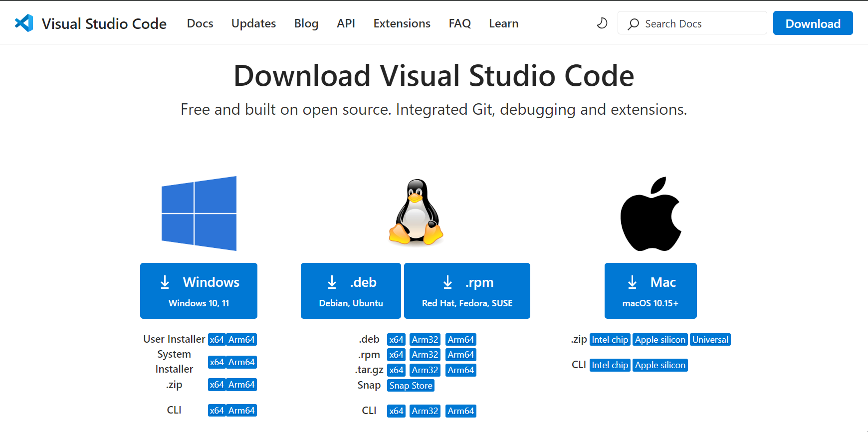868x432 pixels.
Task: Open the Updates page
Action: (253, 23)
